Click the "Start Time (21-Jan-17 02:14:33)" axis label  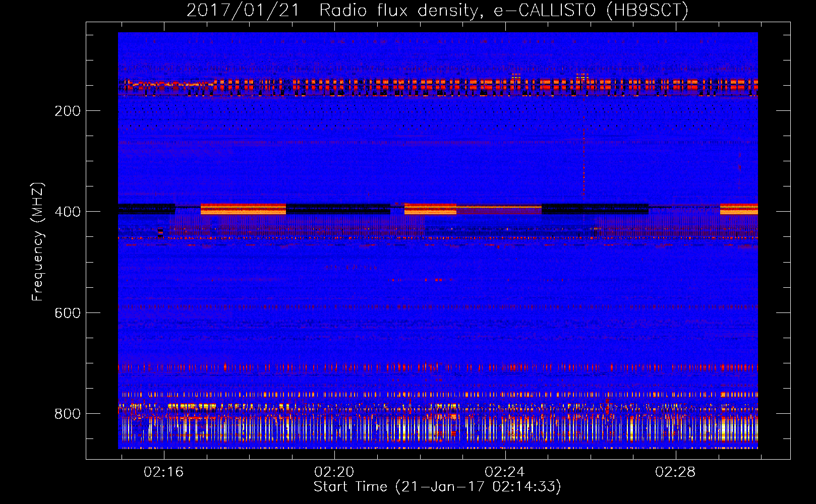pos(437,487)
